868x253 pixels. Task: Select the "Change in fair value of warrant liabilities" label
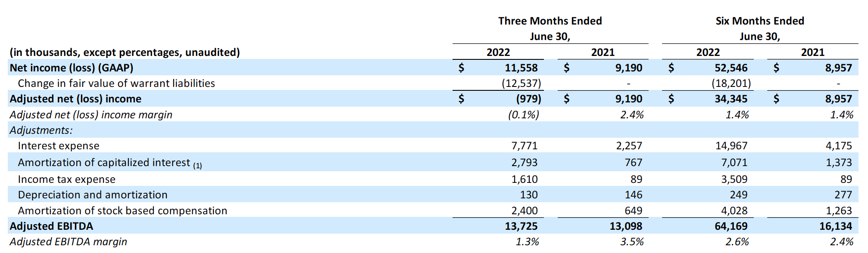pyautogui.click(x=116, y=83)
